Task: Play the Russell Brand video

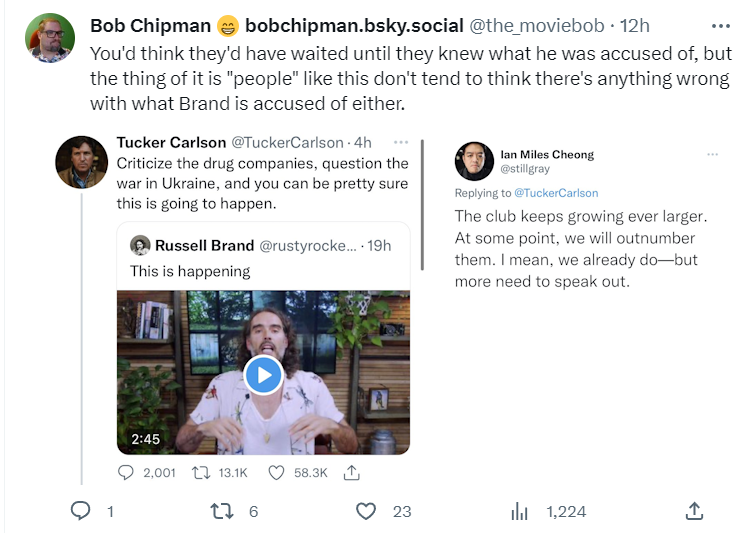Action: coord(264,375)
